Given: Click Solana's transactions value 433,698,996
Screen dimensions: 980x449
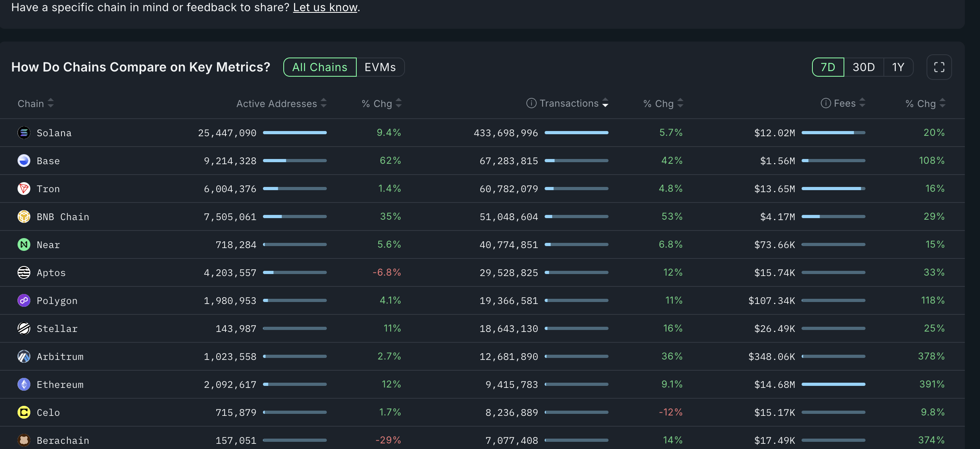Looking at the screenshot, I should pyautogui.click(x=506, y=133).
